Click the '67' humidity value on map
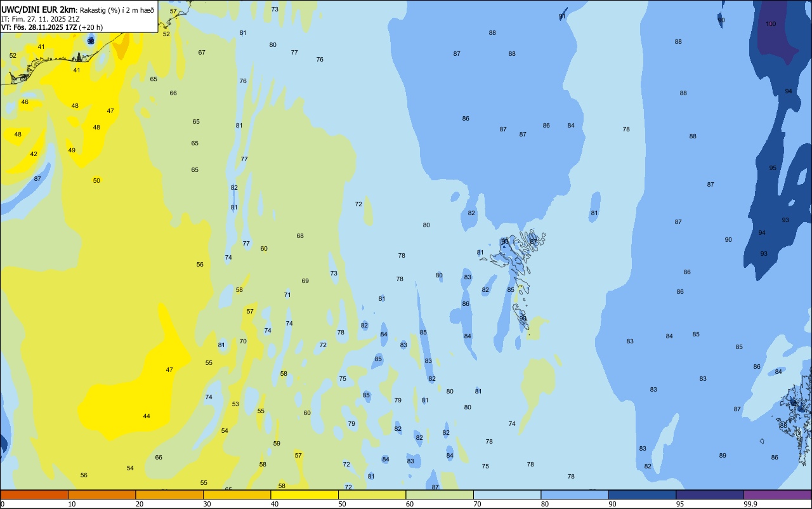 [202, 53]
